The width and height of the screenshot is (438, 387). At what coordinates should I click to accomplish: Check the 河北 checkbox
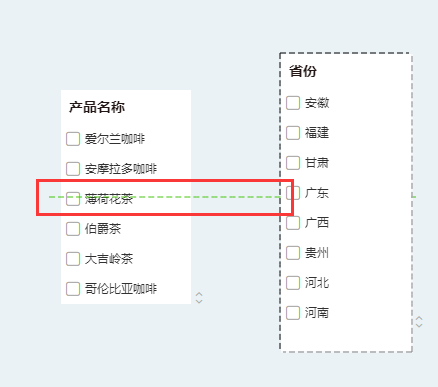(293, 283)
